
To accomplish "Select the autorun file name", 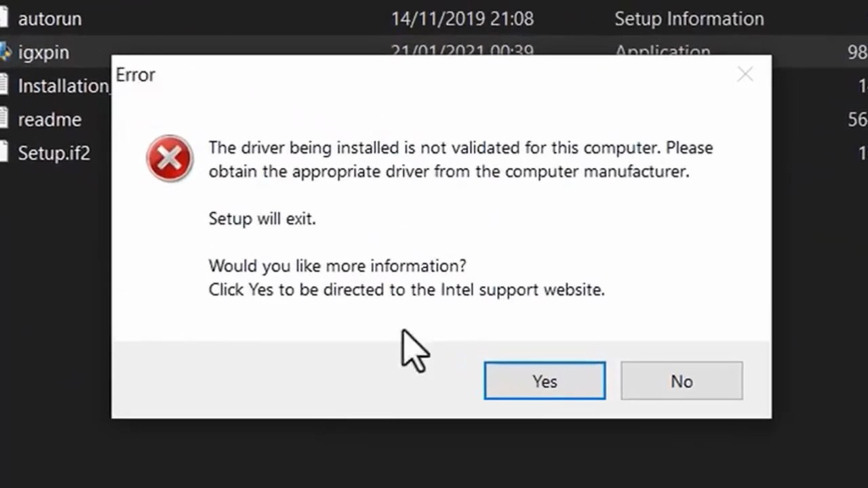I will click(x=50, y=19).
